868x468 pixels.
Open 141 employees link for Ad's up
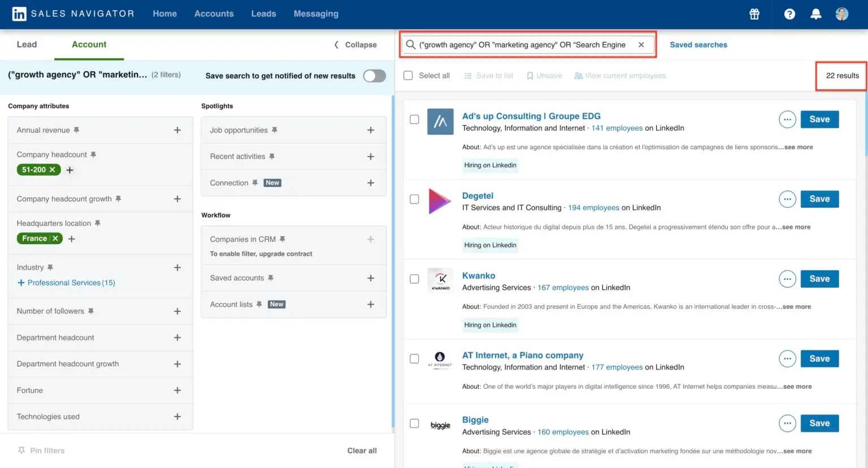pos(617,128)
